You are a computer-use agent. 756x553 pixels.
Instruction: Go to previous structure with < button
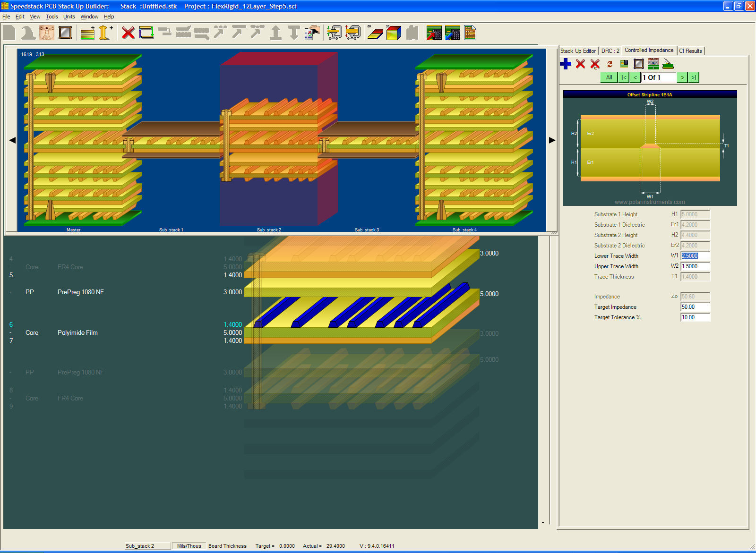click(x=636, y=77)
